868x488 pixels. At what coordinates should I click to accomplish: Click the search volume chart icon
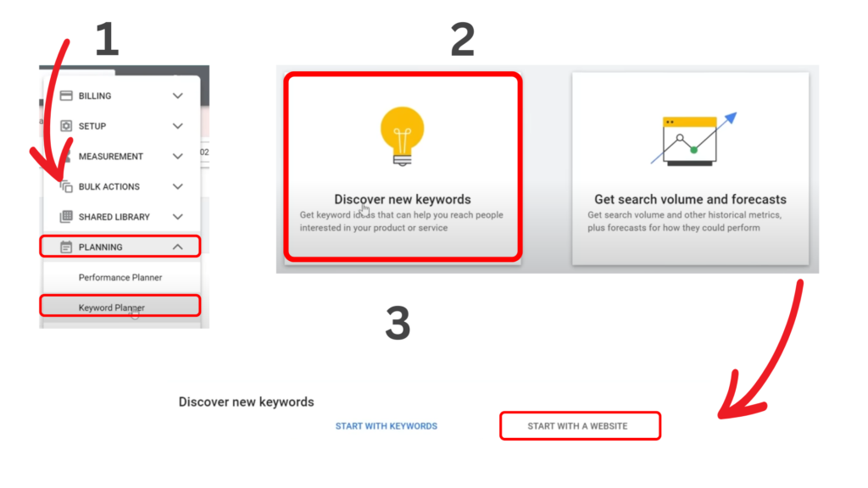point(689,140)
